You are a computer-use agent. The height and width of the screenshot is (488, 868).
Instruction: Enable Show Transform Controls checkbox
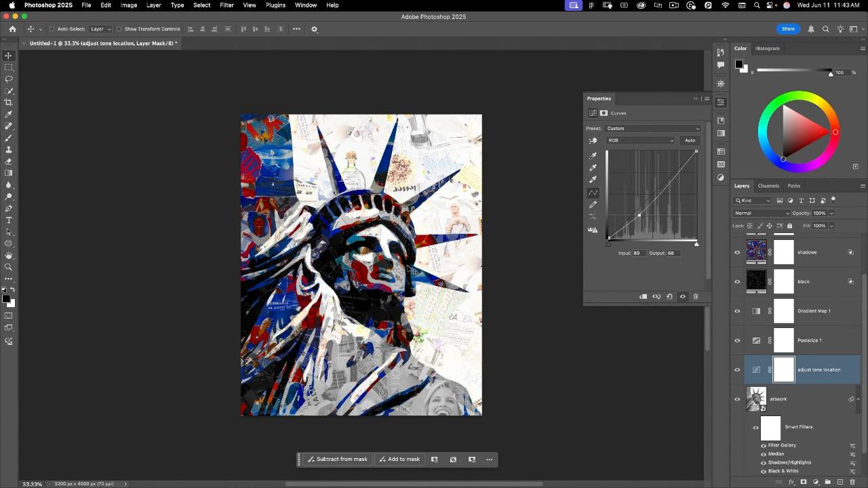tap(119, 29)
